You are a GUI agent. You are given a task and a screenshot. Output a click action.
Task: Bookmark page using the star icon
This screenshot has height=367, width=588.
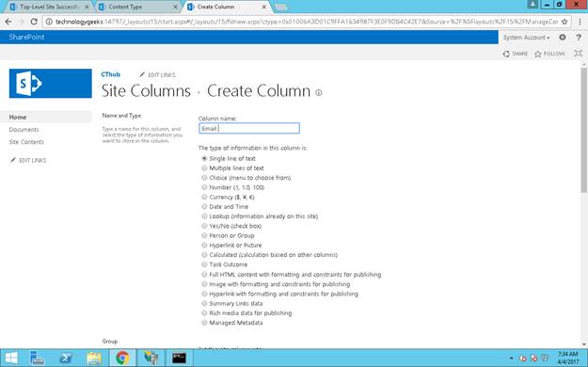(x=564, y=22)
